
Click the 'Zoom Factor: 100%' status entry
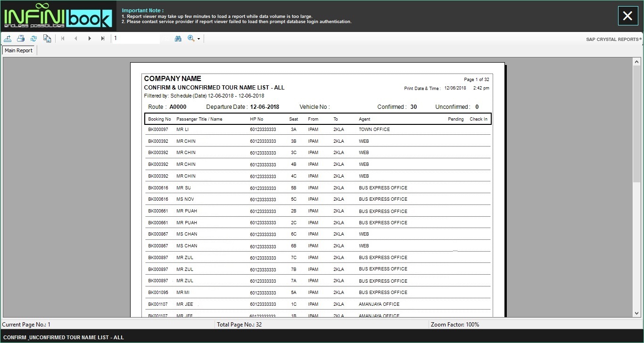tap(455, 325)
